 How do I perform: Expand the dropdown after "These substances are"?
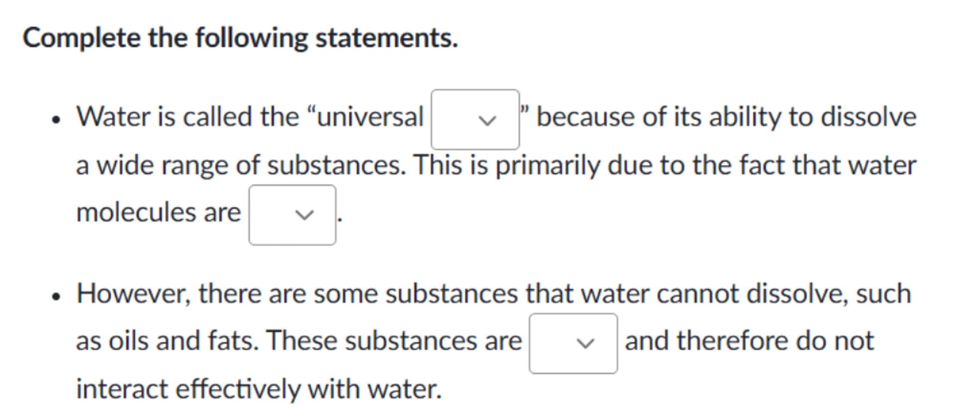(573, 343)
